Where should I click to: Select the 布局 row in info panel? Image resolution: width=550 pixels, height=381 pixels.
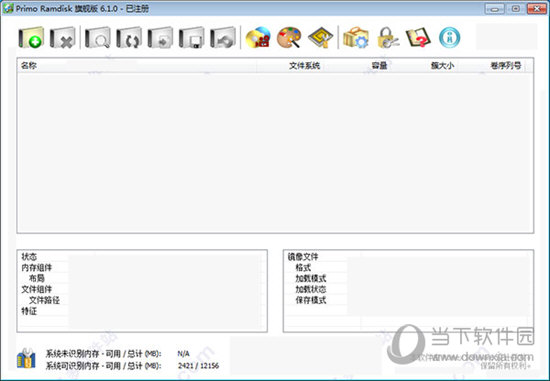142,279
